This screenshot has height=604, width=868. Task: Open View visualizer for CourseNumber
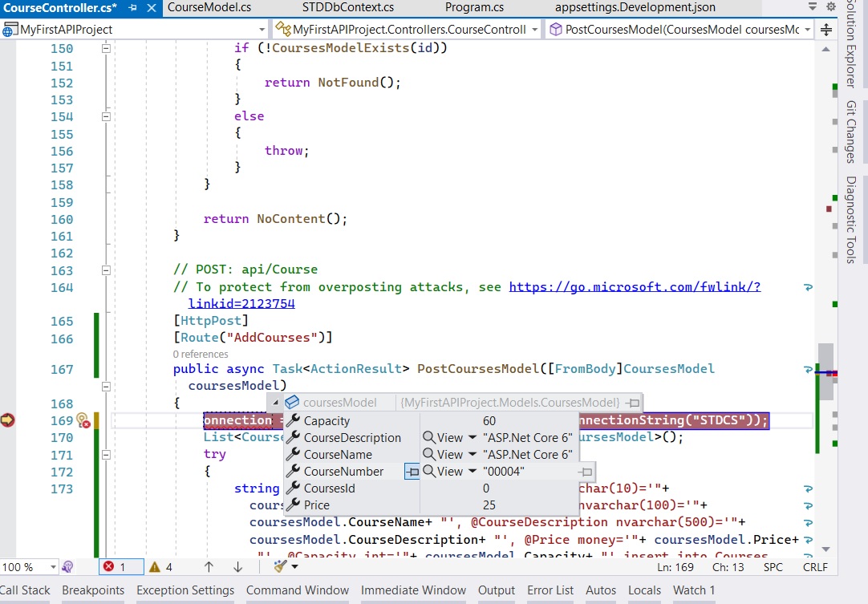point(444,471)
